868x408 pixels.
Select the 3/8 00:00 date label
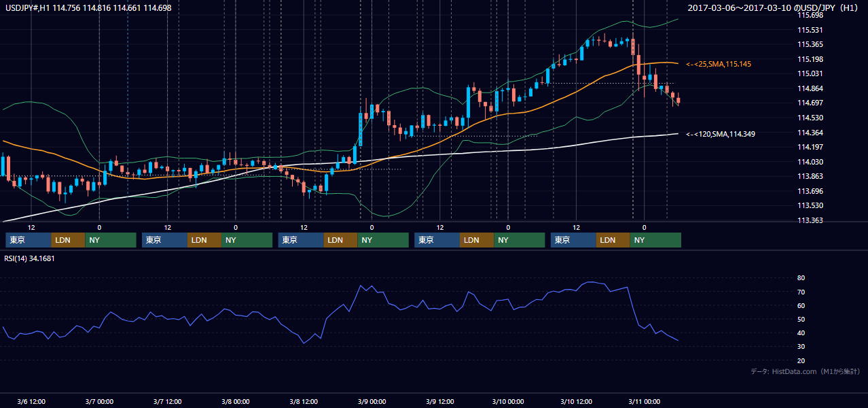pyautogui.click(x=236, y=401)
